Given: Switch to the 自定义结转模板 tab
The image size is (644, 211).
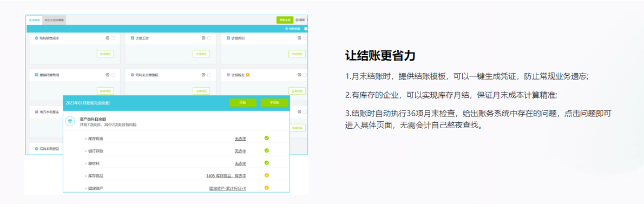Looking at the screenshot, I should coord(54,19).
